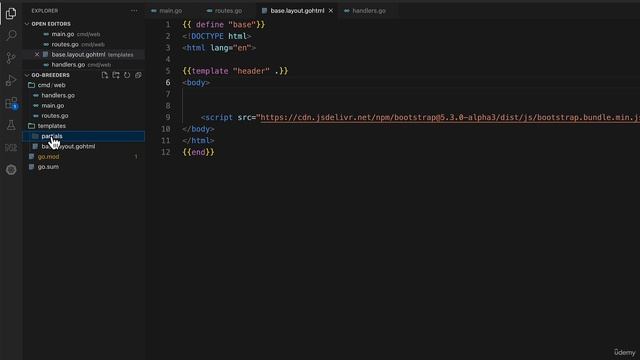Click the </html> closing tag
Viewport: 640px width, 360px height.
coord(198,141)
